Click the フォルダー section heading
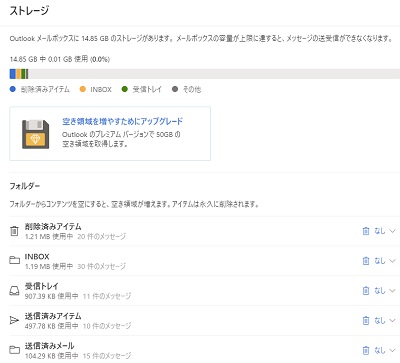Screen dimensions: 400x363 (25, 186)
